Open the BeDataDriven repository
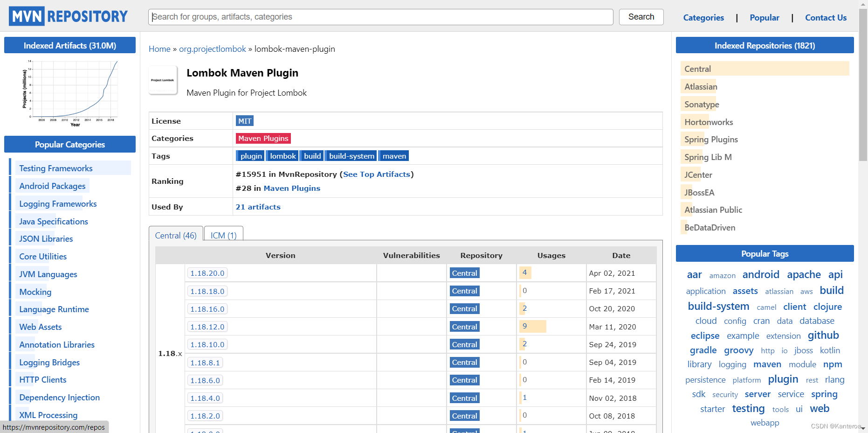 point(710,228)
